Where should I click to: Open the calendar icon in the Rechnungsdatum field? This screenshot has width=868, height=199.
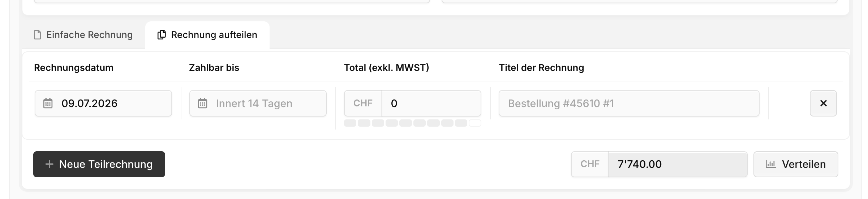tap(48, 103)
